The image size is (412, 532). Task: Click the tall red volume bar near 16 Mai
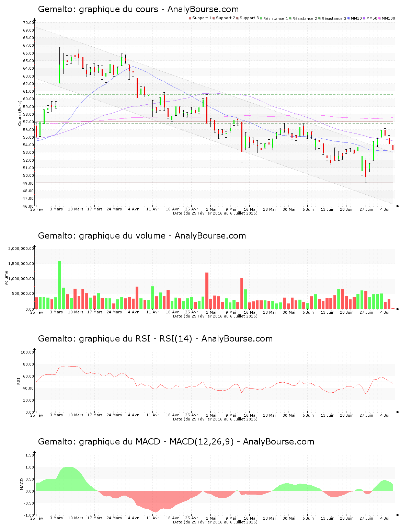(242, 293)
